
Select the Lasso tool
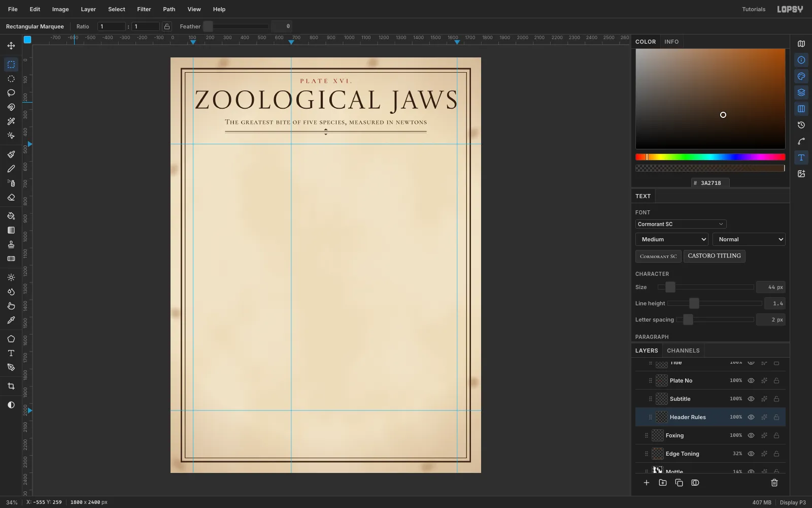pyautogui.click(x=11, y=93)
